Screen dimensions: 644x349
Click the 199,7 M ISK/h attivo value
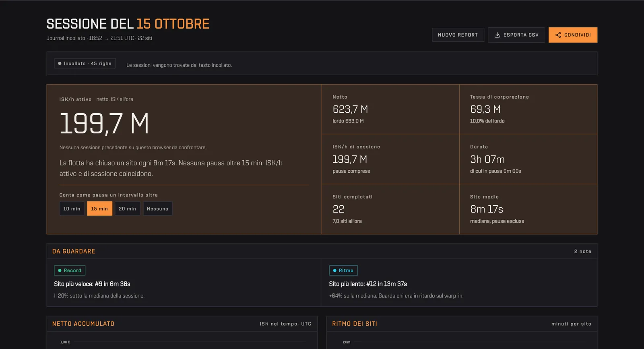pos(104,124)
